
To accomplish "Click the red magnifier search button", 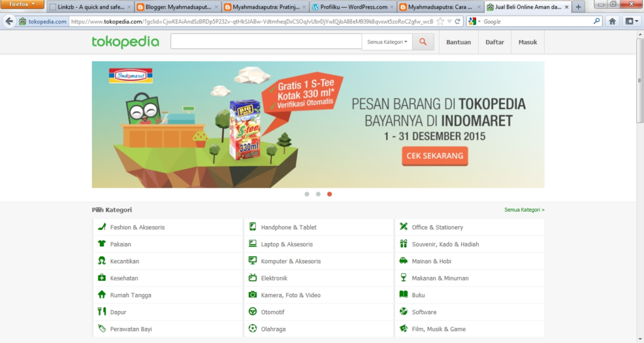I will coord(423,42).
